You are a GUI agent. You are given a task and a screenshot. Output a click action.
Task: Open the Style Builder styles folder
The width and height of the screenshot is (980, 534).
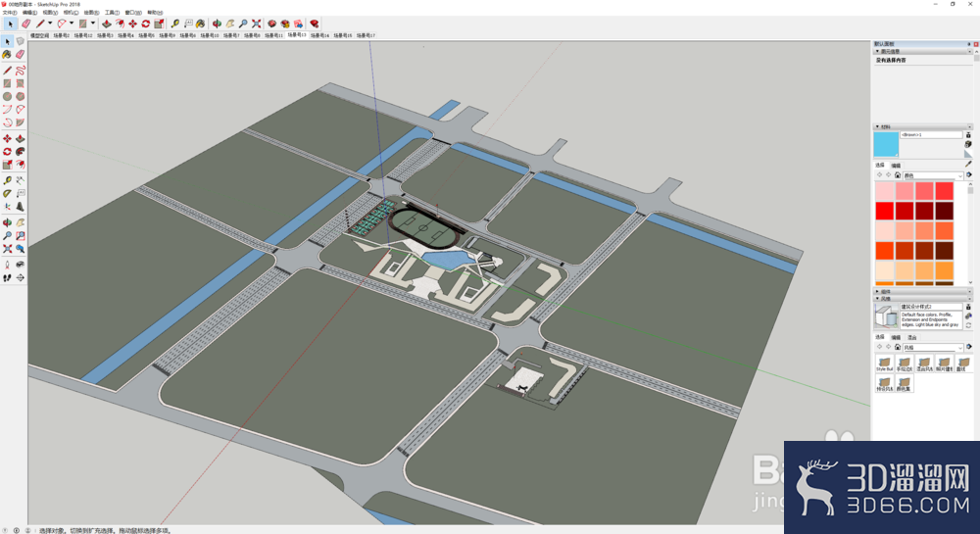tap(884, 364)
